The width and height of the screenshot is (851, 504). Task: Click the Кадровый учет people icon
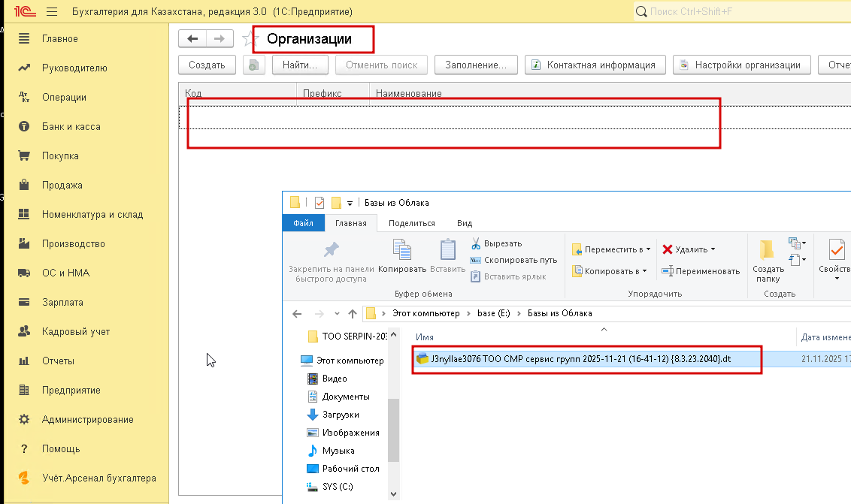24,331
